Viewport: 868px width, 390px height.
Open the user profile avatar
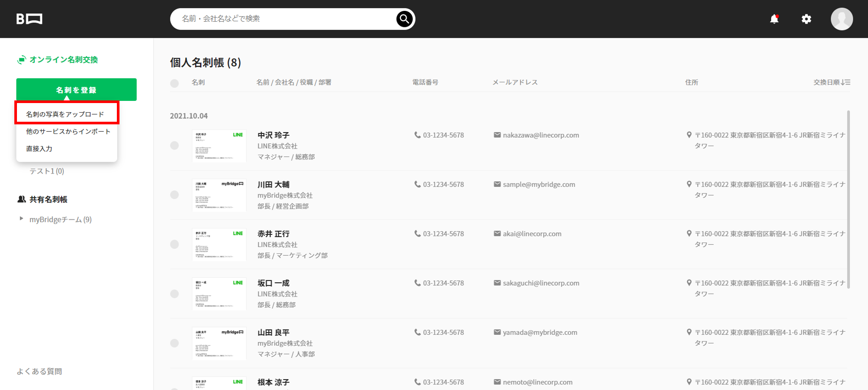pyautogui.click(x=841, y=19)
